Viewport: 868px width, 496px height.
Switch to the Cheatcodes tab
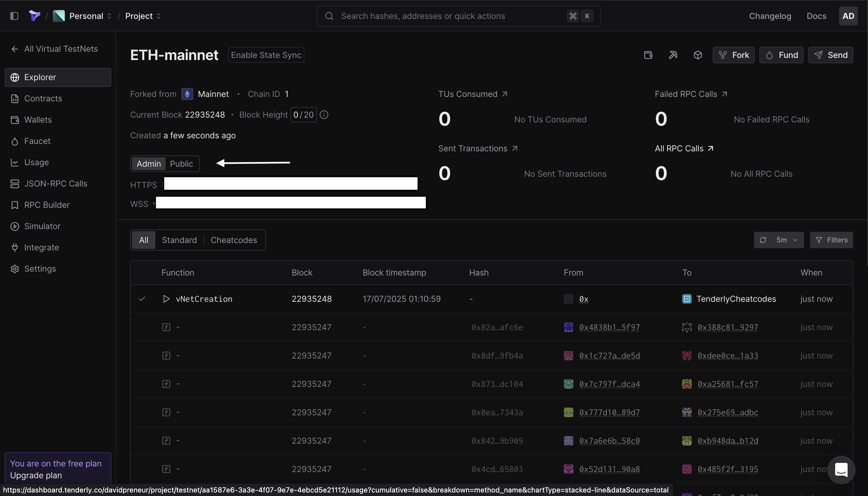[x=233, y=240]
